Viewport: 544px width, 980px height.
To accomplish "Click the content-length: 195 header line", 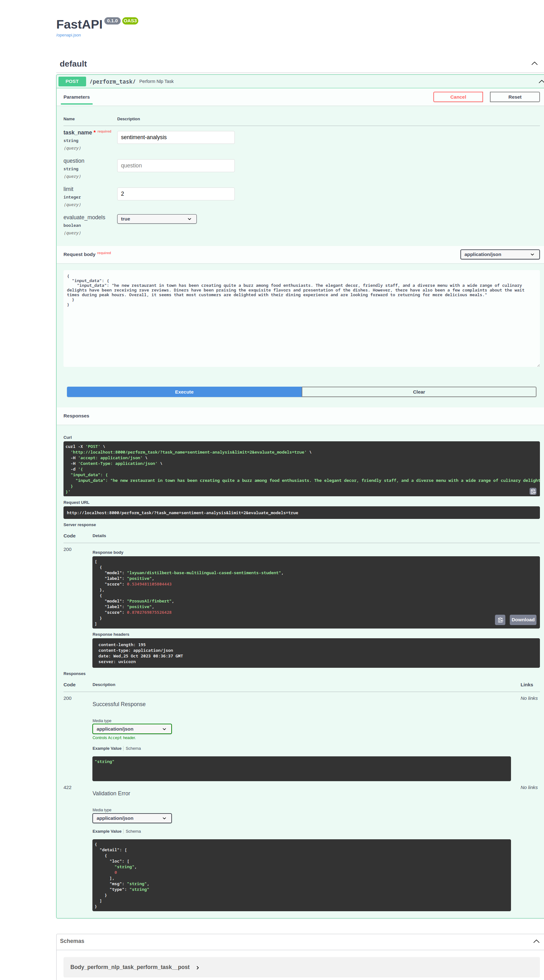I will (x=122, y=645).
